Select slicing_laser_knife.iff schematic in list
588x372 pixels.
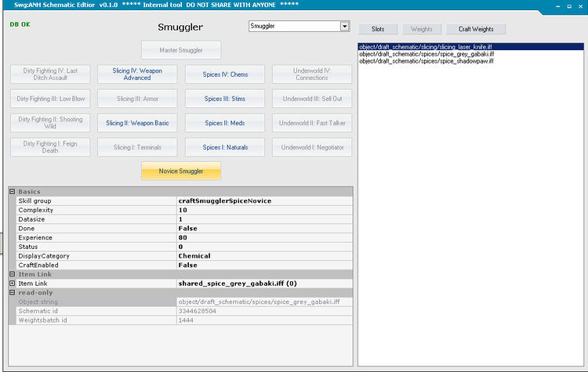click(x=426, y=47)
